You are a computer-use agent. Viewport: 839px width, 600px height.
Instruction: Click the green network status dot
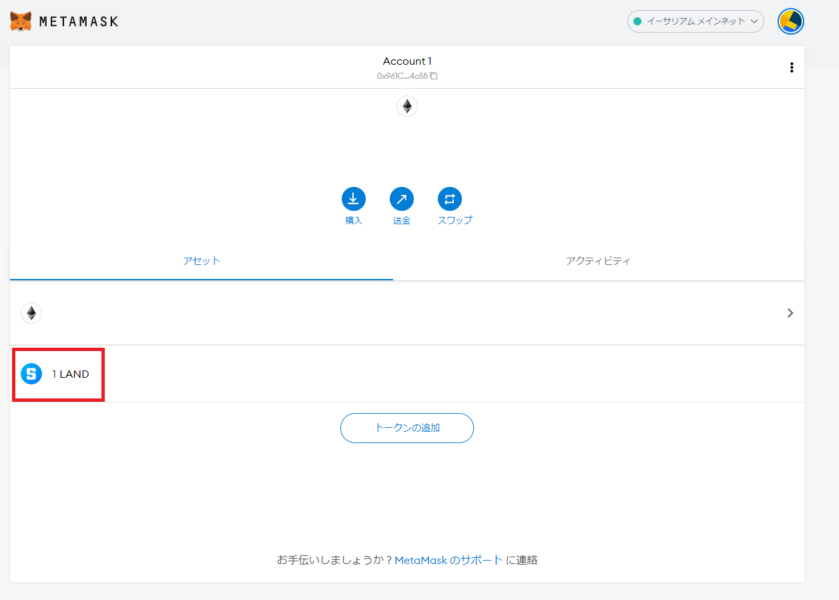637,21
